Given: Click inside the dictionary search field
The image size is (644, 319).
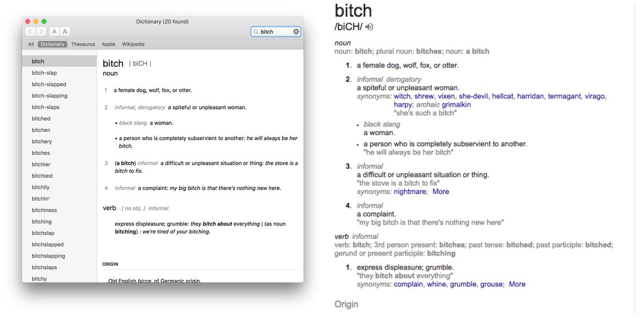Looking at the screenshot, I should (275, 32).
